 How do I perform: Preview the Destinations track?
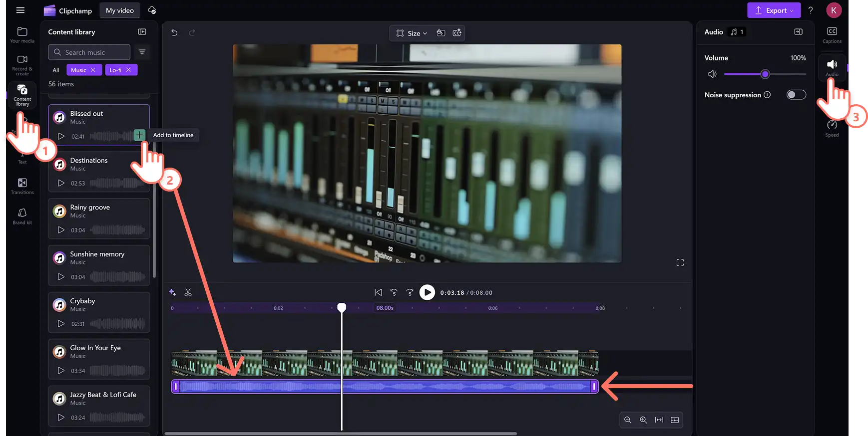(61, 183)
